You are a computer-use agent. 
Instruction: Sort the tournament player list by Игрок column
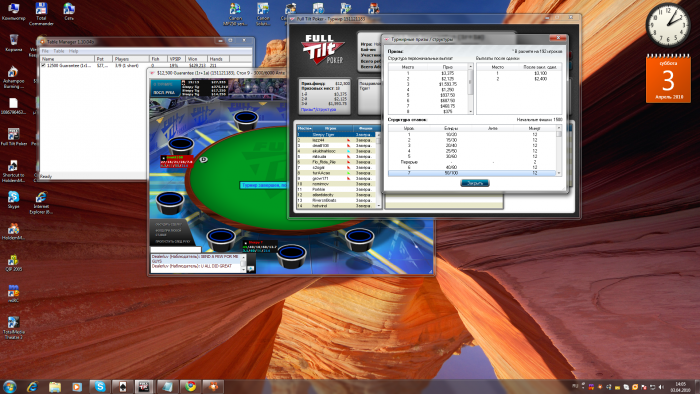(x=331, y=129)
